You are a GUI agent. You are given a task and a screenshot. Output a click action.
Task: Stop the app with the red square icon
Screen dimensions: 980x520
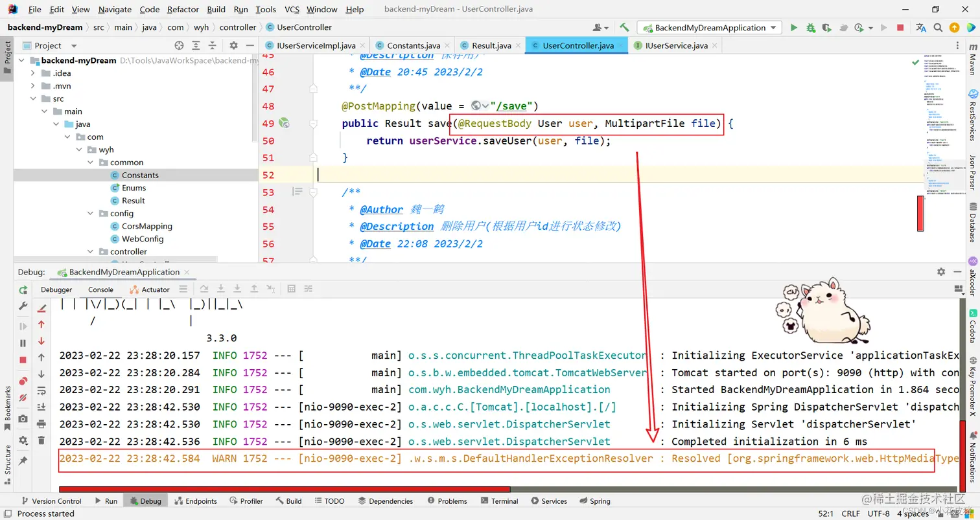coord(900,27)
